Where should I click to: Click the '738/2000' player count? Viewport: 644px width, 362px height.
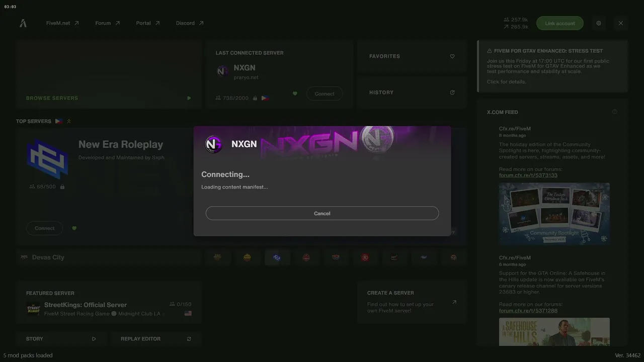(x=235, y=98)
